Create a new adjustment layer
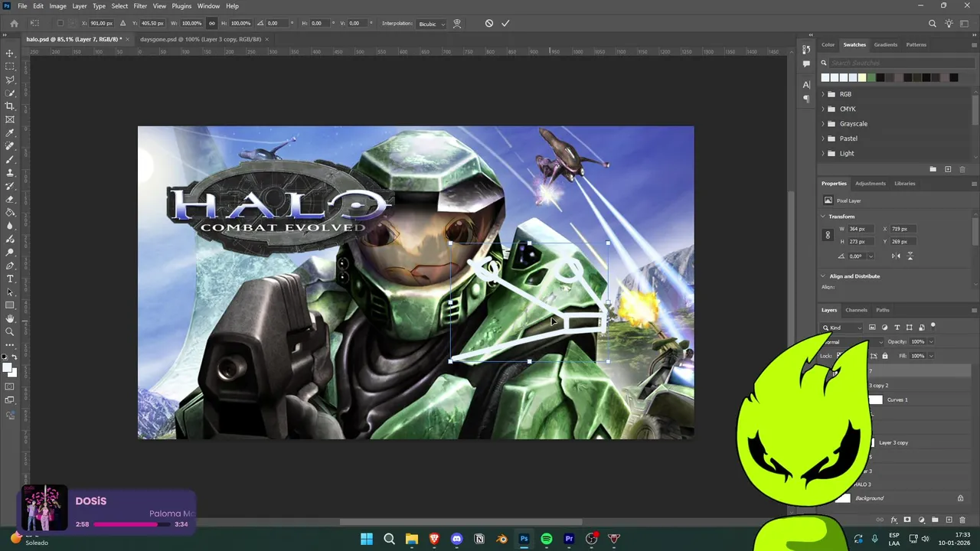 921,520
